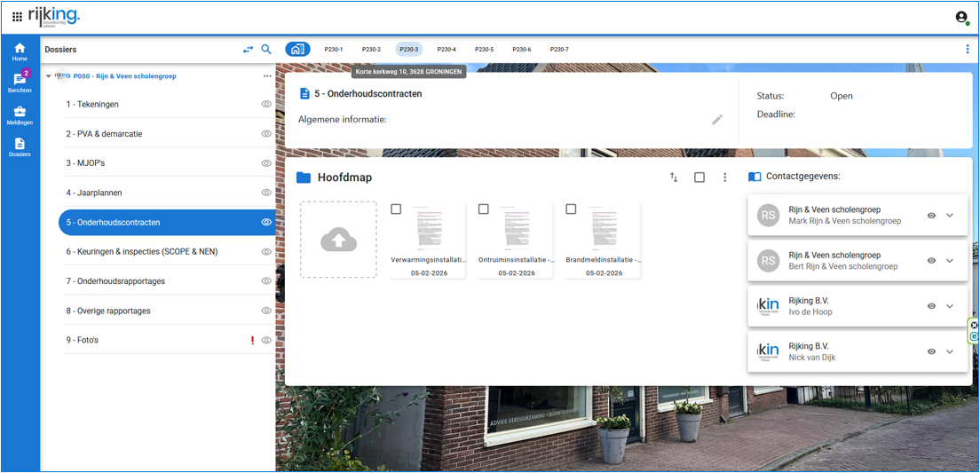Viewport: 980px width, 473px height.
Task: Open Berichten in the sidebar
Action: click(20, 83)
